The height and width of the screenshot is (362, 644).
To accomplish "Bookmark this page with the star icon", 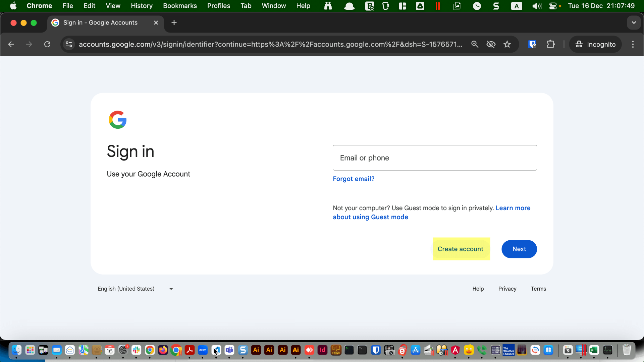I will click(507, 44).
